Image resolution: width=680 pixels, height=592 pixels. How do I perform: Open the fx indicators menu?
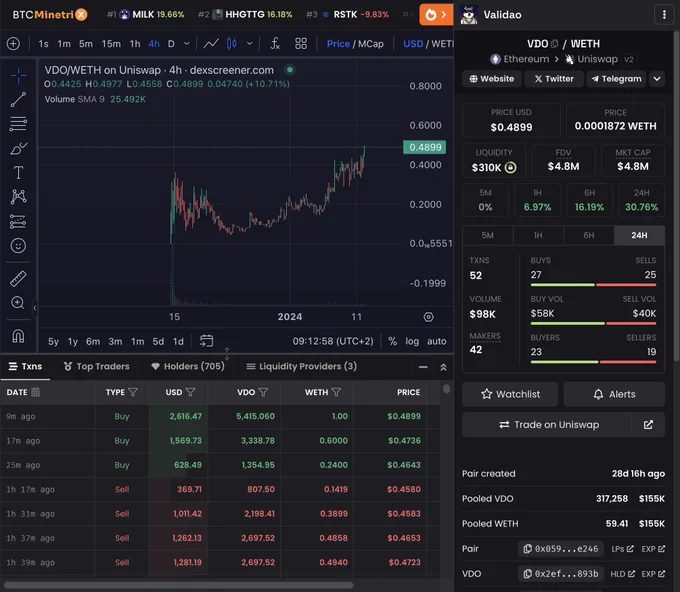(x=275, y=43)
